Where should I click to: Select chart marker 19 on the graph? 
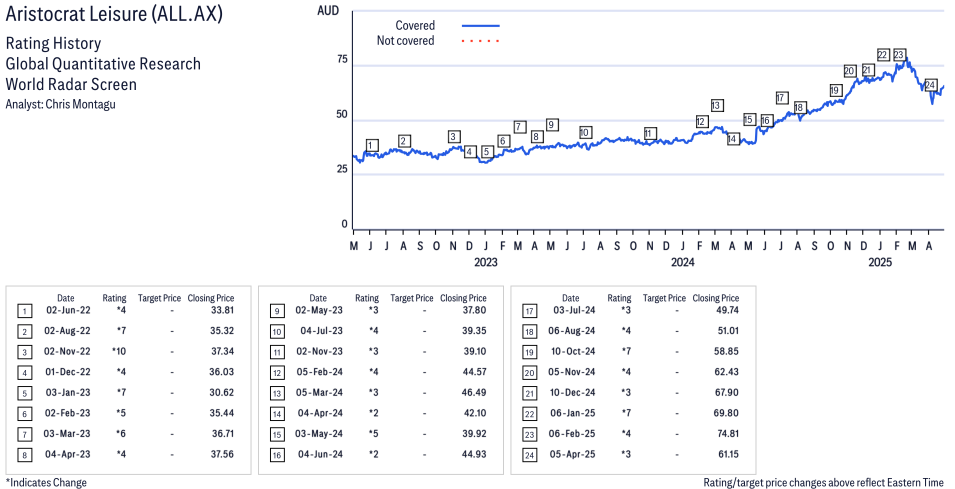(835, 90)
